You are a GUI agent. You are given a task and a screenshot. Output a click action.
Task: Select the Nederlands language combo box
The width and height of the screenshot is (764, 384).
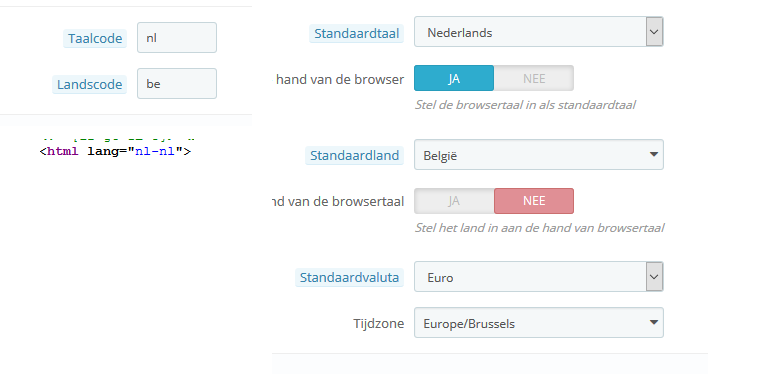[x=538, y=32]
